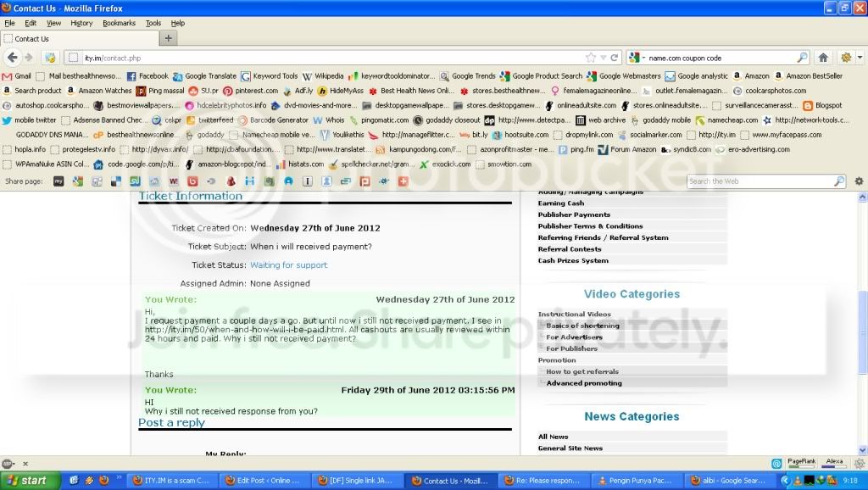868x490 pixels.
Task: Bookmark the page using the star icon
Action: (591, 58)
